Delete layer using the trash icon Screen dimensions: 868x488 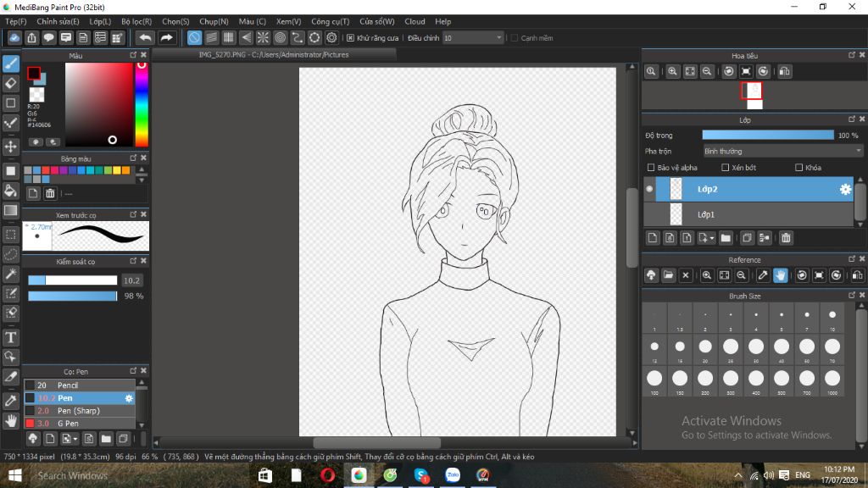pyautogui.click(x=786, y=238)
